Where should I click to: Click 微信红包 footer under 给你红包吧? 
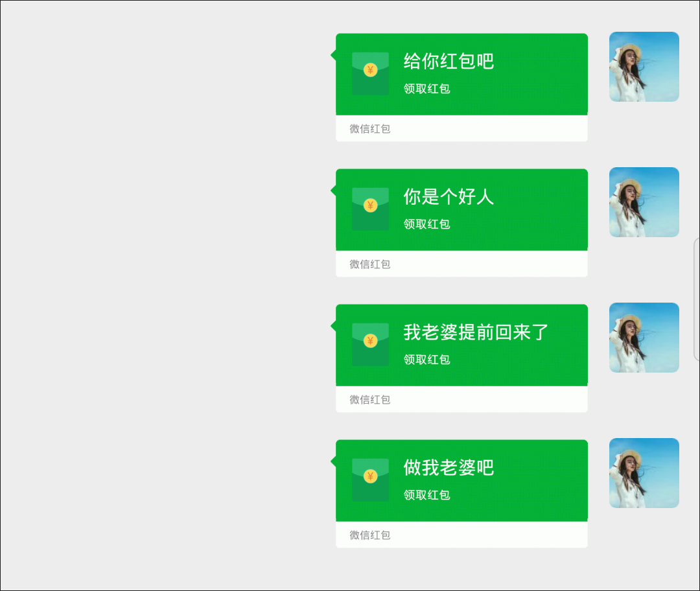pyautogui.click(x=370, y=128)
